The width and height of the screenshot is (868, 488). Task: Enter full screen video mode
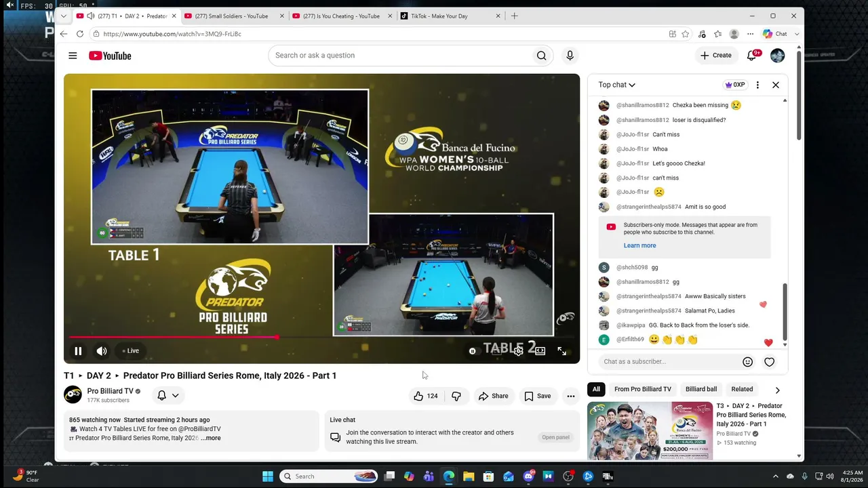(562, 351)
